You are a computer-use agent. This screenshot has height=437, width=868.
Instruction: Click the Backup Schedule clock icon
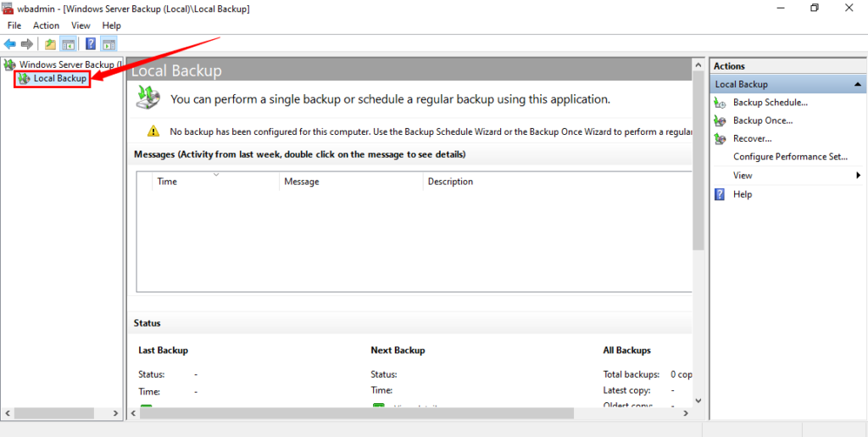[x=720, y=103]
